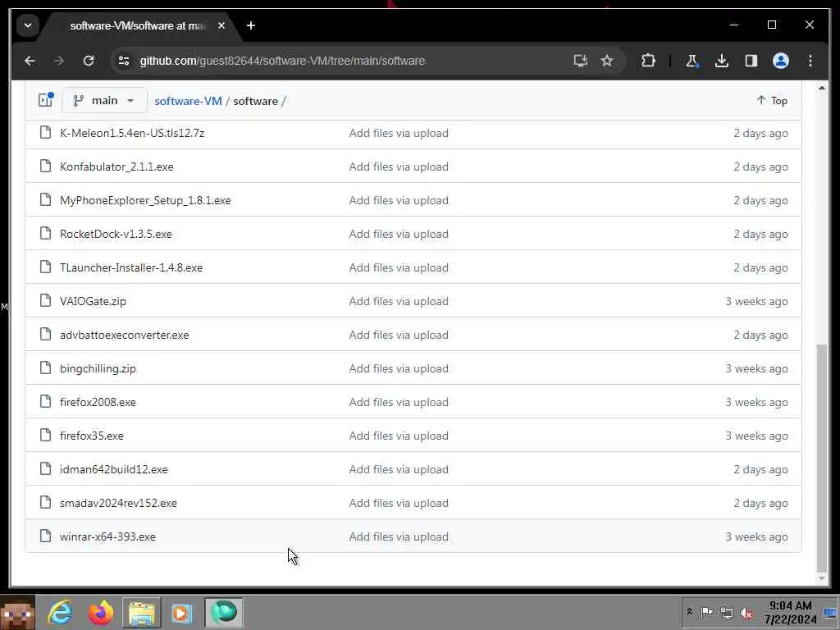Screen dimensions: 840x630
Task: Click file icon beside winrar-x64-393.exe
Action: pos(46,536)
